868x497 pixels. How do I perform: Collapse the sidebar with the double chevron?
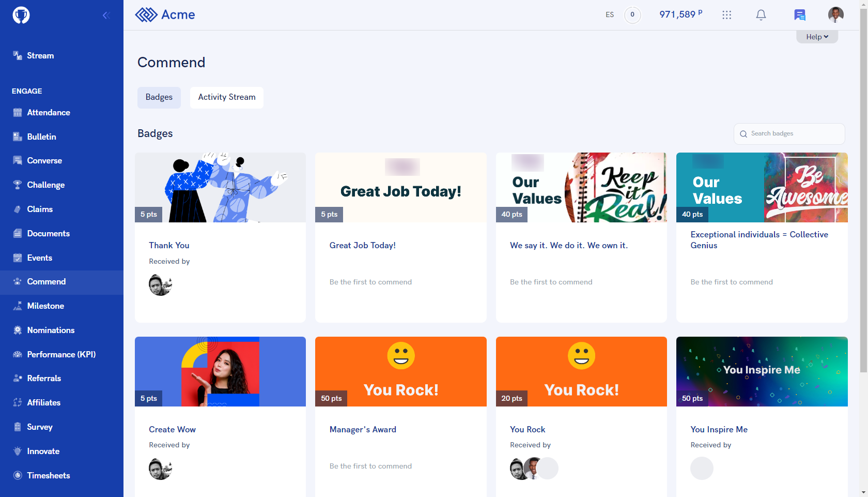pos(106,16)
